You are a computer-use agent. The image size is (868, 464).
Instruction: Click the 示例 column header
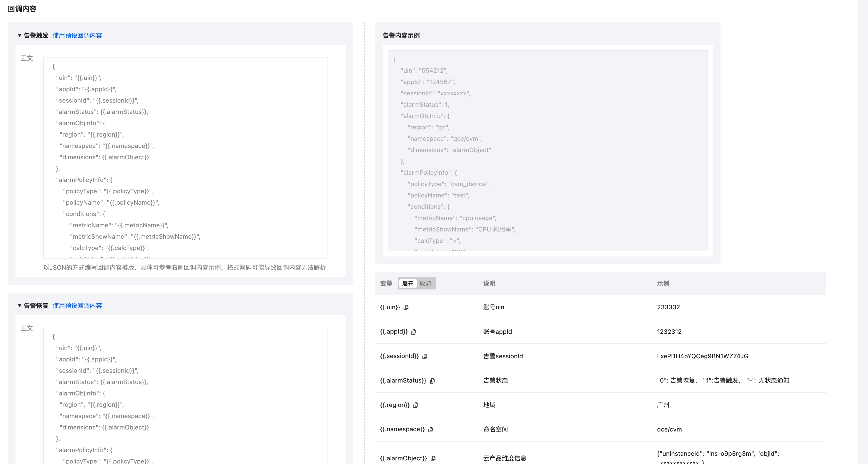click(x=663, y=284)
